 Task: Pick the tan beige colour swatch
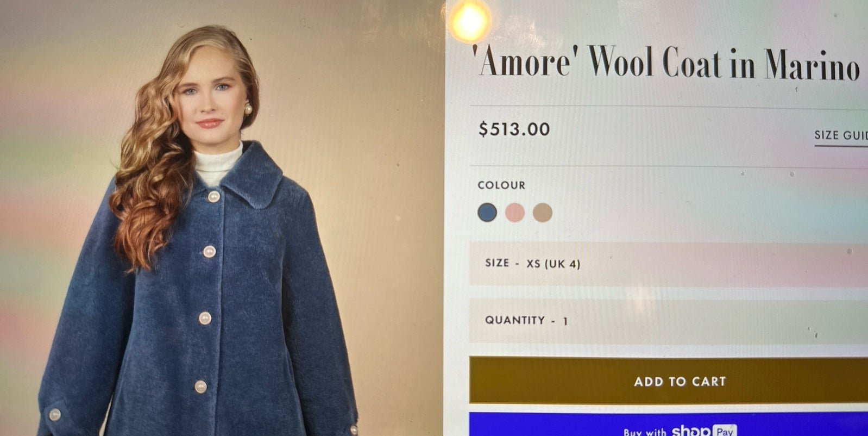tap(543, 213)
